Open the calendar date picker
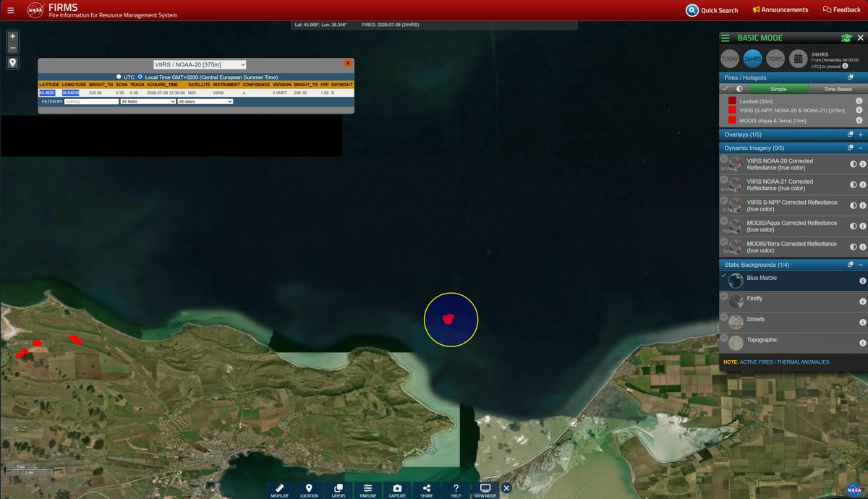868x499 pixels. coord(798,59)
